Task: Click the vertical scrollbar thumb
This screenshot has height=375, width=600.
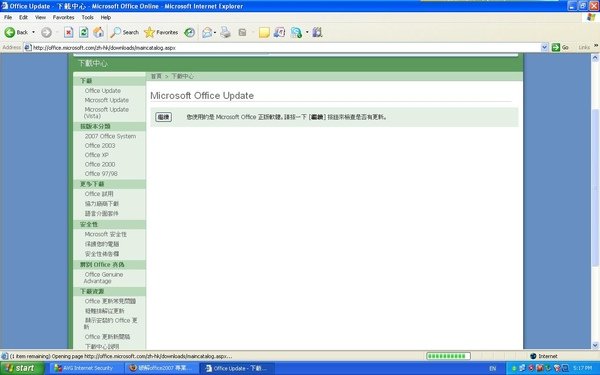Action: click(595, 188)
